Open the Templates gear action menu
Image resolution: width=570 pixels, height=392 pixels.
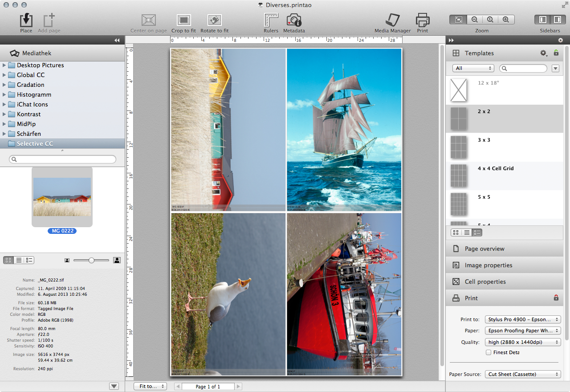(x=544, y=53)
